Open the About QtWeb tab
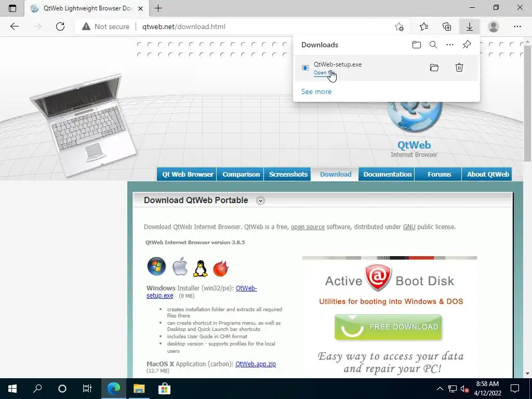 (x=488, y=174)
